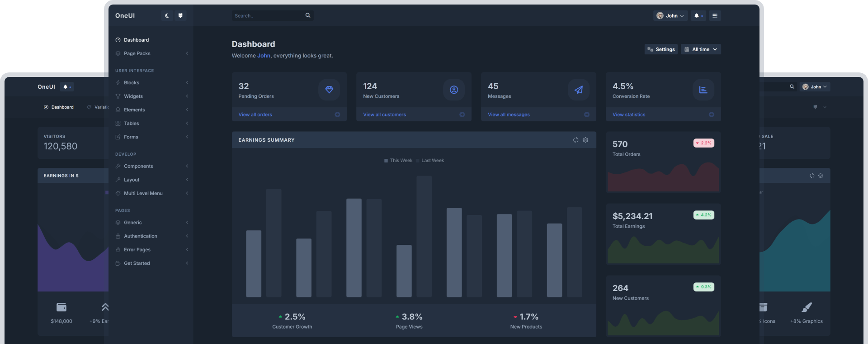Open Earnings Summary settings gear icon

pyautogui.click(x=585, y=140)
